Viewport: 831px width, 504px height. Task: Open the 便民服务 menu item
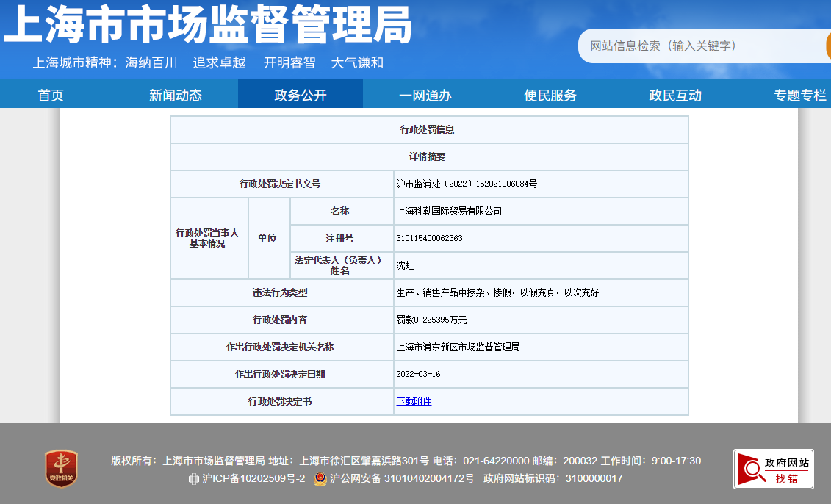(x=551, y=94)
